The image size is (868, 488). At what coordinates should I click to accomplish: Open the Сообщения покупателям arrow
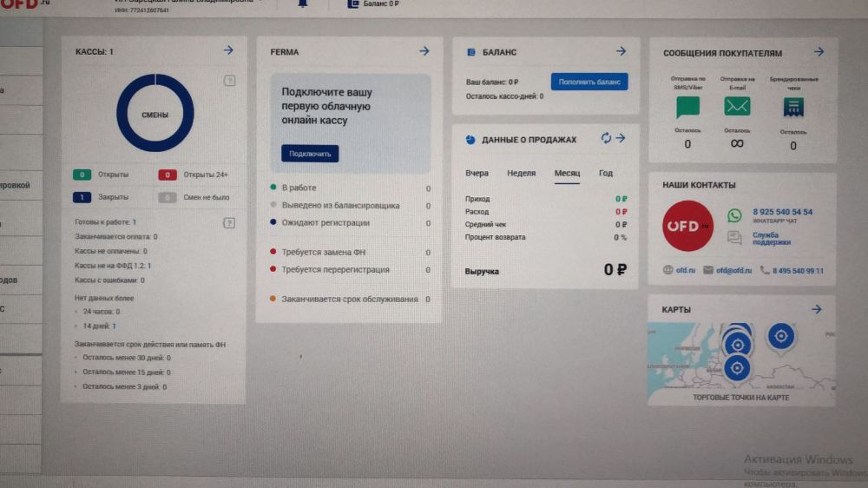(819, 52)
